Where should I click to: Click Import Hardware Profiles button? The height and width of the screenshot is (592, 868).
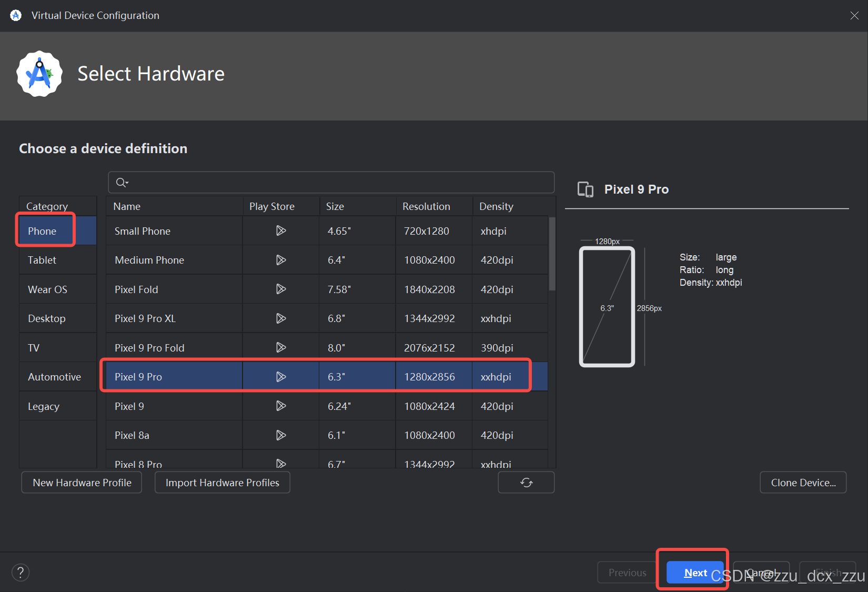[223, 483]
